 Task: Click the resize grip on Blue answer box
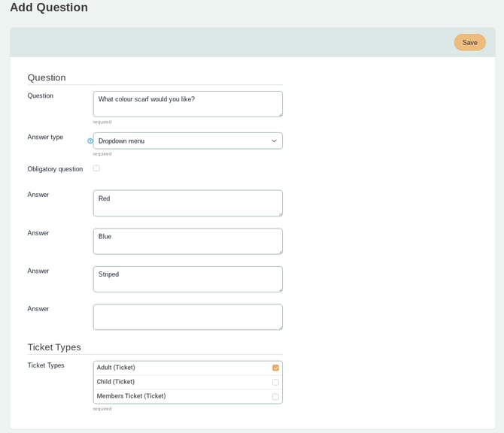coord(280,251)
